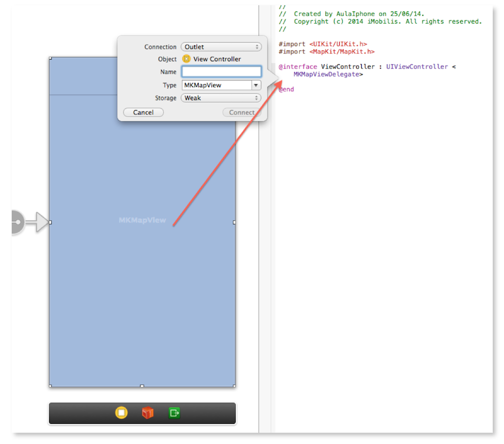This screenshot has width=504, height=444.
Task: Click the storyboard entry point arrow
Action: click(36, 222)
